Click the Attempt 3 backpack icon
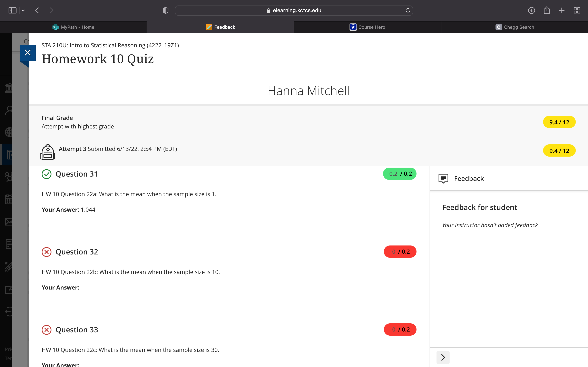Image resolution: width=588 pixels, height=367 pixels. click(x=48, y=152)
